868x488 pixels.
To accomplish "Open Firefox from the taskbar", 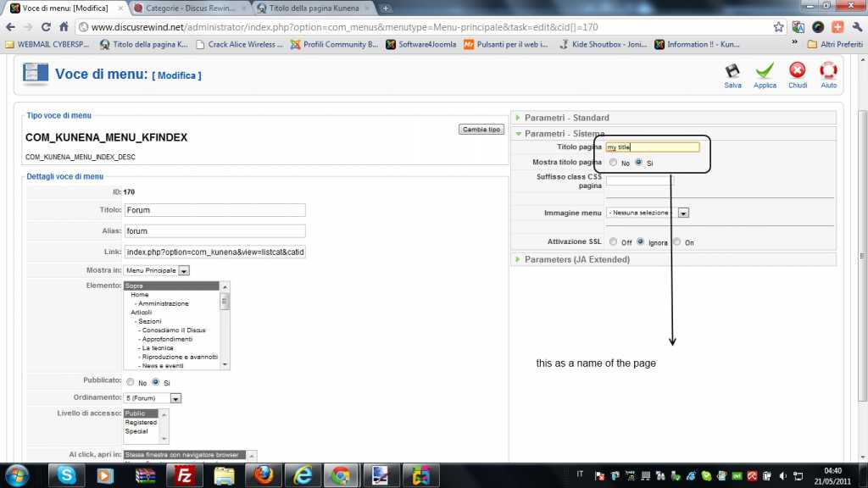I will pos(262,475).
